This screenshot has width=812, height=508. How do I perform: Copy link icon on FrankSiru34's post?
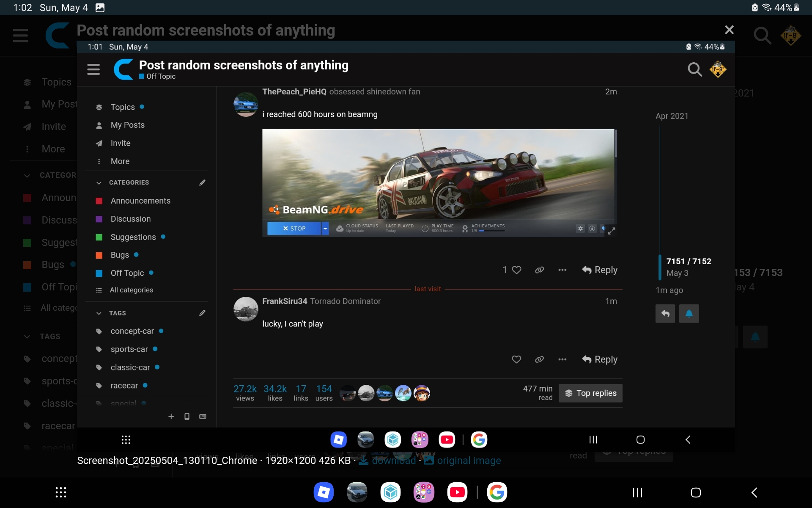(539, 359)
